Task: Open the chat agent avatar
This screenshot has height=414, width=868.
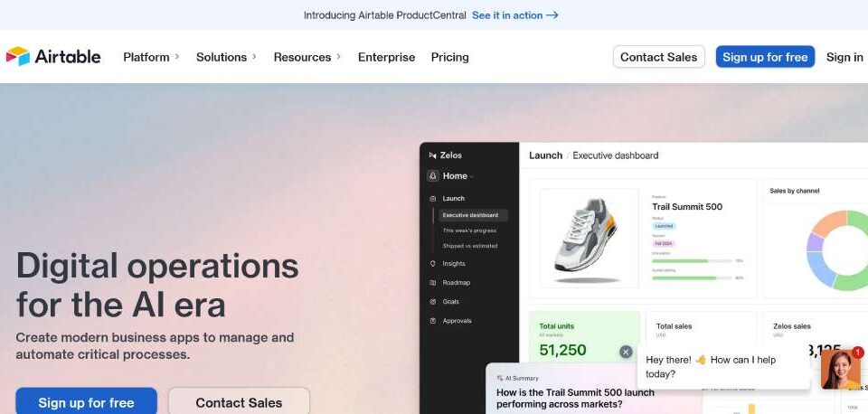Action: click(840, 369)
